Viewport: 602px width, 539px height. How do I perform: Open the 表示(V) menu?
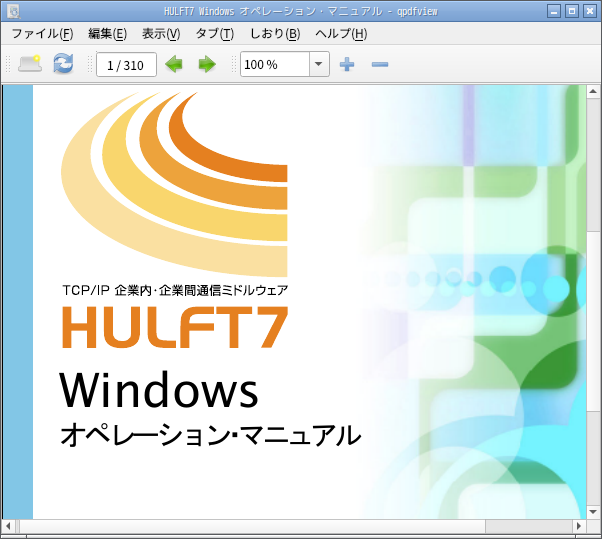point(161,34)
